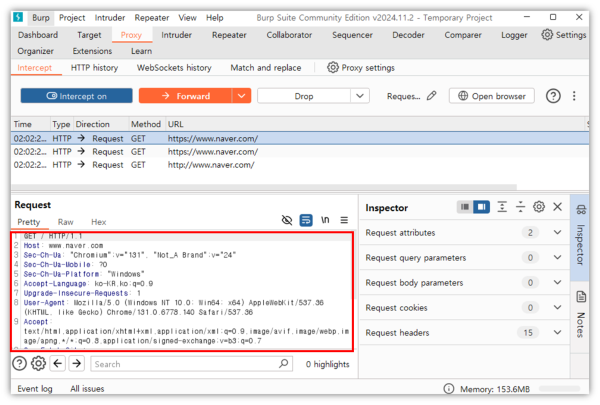Image resolution: width=600 pixels, height=405 pixels.
Task: Click Open browser button
Action: pos(492,96)
